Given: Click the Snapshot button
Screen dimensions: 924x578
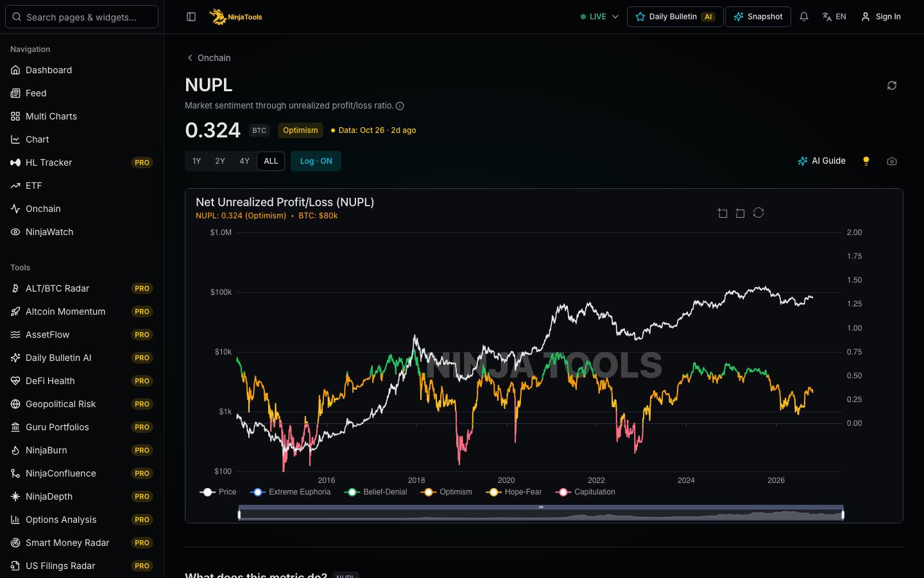Looking at the screenshot, I should (x=758, y=17).
